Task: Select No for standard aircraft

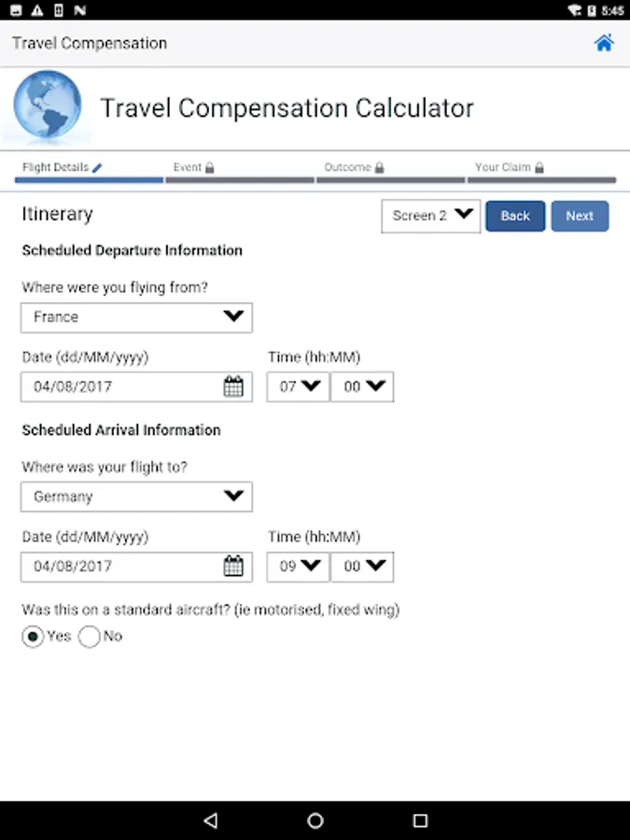Action: [x=90, y=637]
